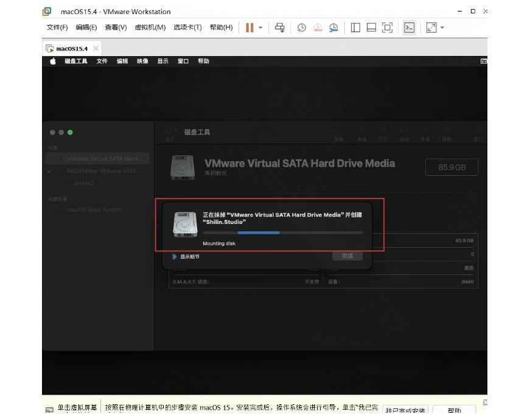Screen dimensions: 530x420
Task: Select VMware Virtual SATA Hard drive in sidebar
Action: point(97,159)
